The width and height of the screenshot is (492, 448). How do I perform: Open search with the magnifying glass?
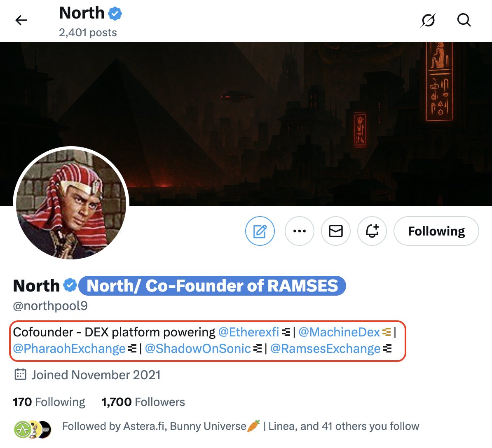[x=464, y=20]
